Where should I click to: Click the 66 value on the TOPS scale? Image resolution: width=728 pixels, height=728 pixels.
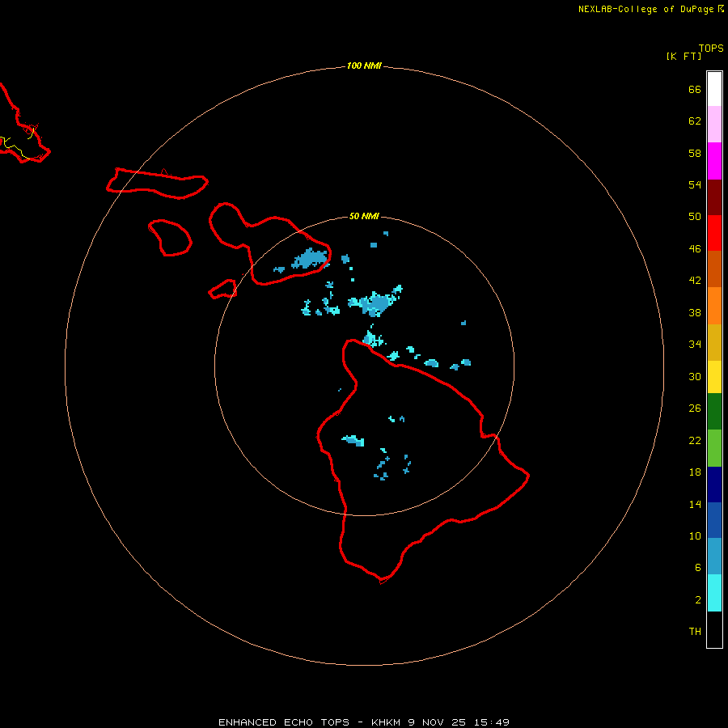coord(695,90)
